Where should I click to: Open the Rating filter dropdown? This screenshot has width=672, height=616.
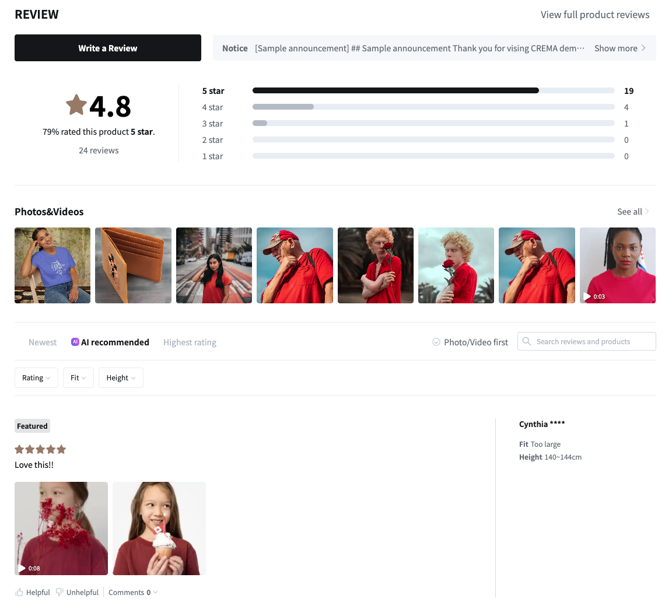pyautogui.click(x=36, y=378)
